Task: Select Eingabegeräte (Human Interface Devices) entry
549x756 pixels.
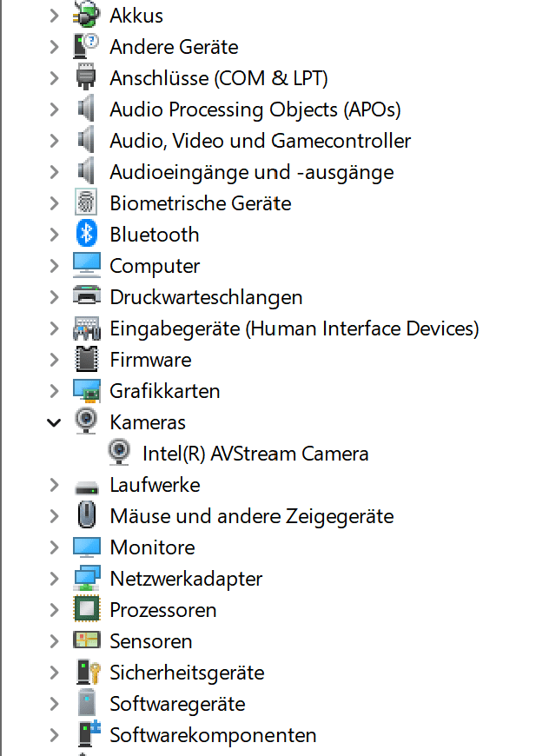Action: coord(294,328)
